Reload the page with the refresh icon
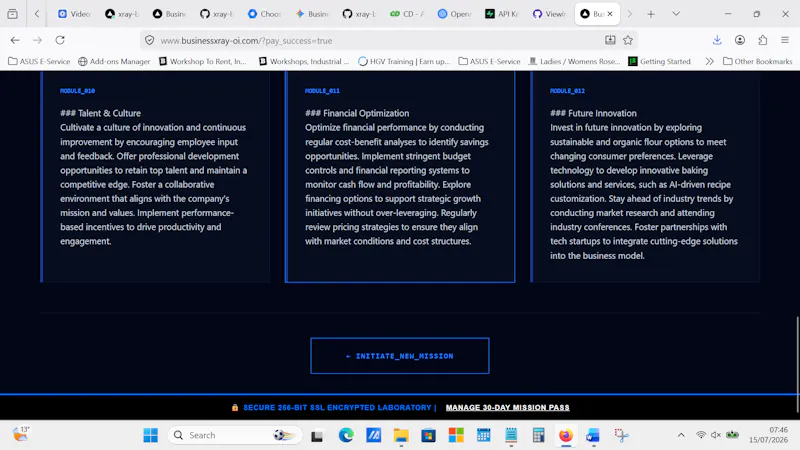This screenshot has height=450, width=800. [60, 40]
